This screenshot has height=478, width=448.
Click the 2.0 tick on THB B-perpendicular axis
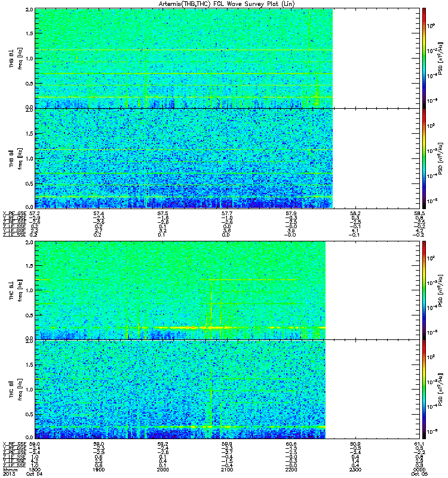29,10
